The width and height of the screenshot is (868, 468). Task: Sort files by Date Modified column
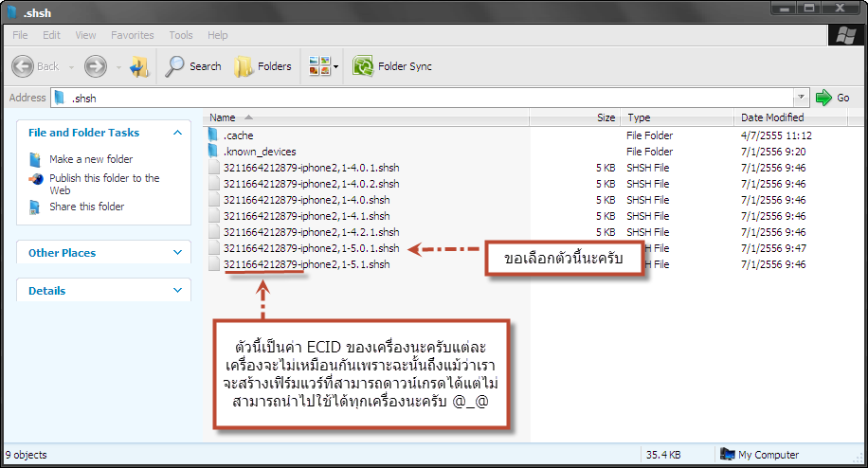tap(771, 117)
